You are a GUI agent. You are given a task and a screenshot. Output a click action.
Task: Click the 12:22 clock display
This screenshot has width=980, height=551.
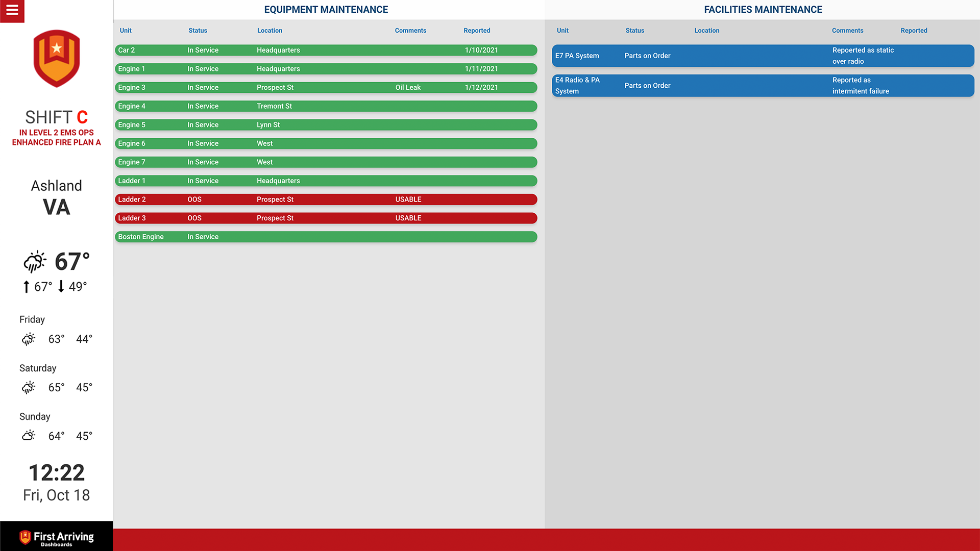(x=56, y=473)
